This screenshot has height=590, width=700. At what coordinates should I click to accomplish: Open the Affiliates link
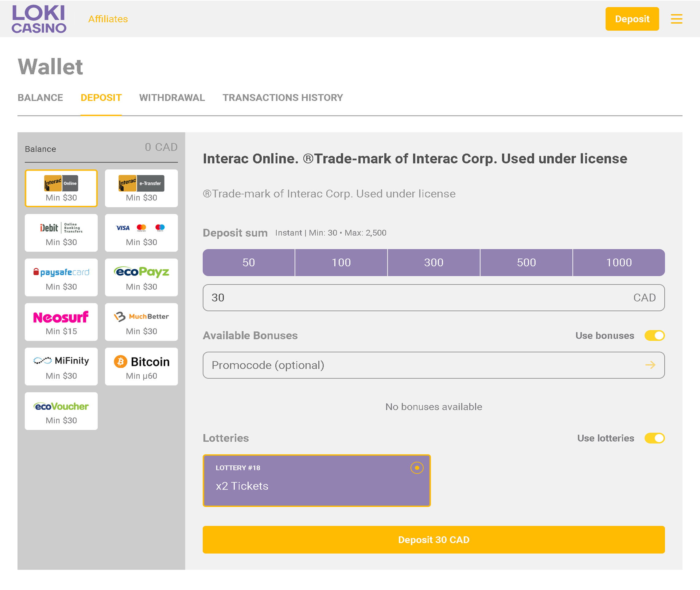coord(108,19)
